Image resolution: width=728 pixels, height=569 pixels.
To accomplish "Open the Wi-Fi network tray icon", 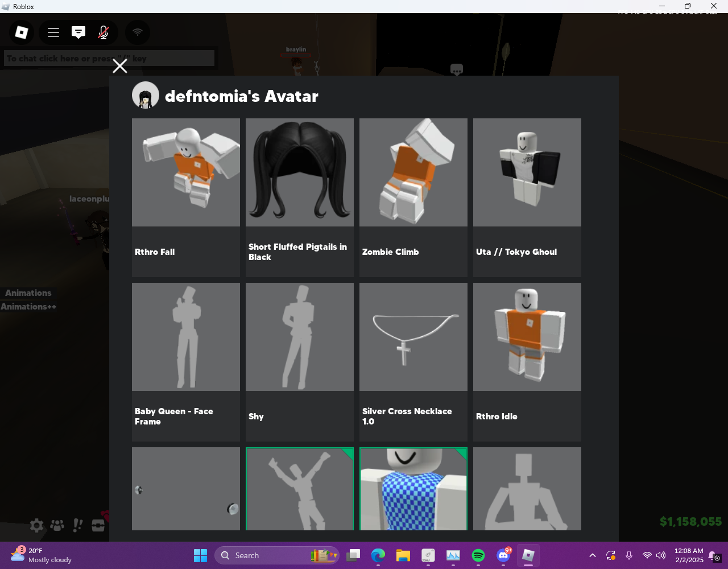I will click(x=647, y=555).
